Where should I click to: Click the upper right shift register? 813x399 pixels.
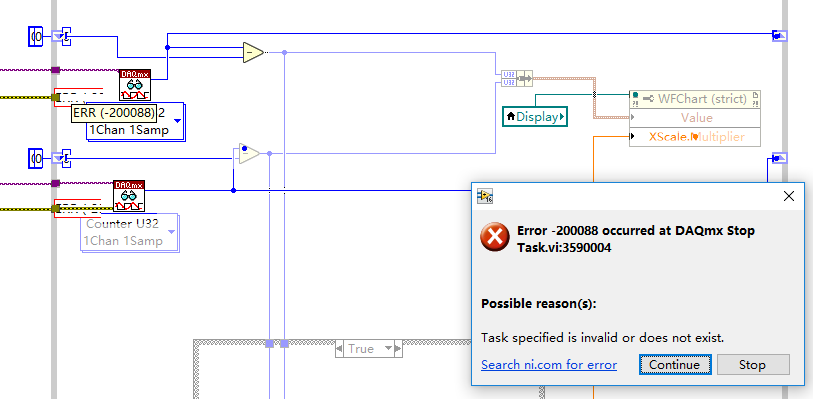tap(779, 35)
